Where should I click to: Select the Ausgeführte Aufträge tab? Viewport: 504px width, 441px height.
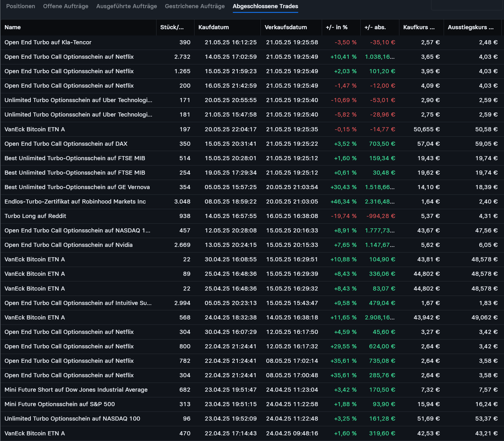(127, 6)
